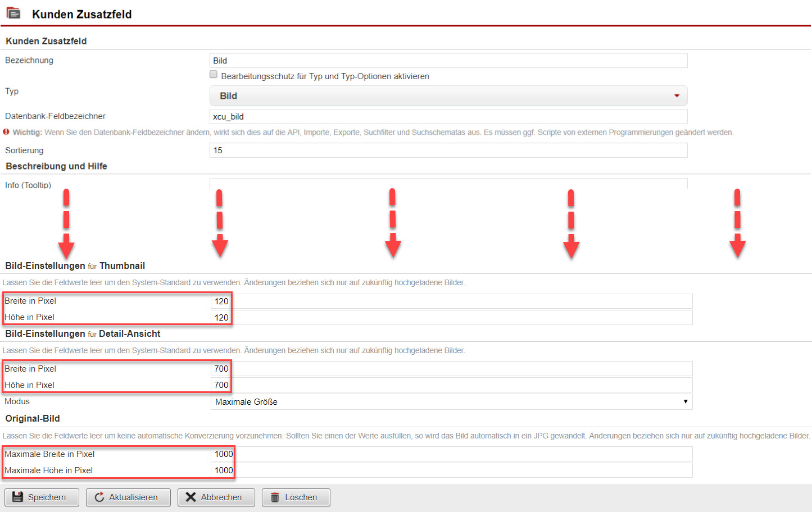
Task: Click the Bezeichnung label
Action: pos(29,60)
